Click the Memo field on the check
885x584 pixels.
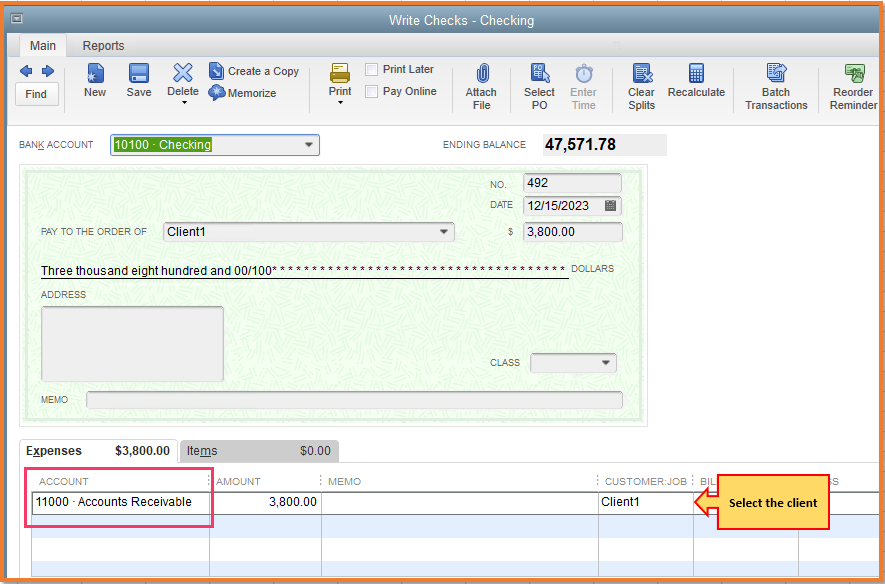(354, 399)
